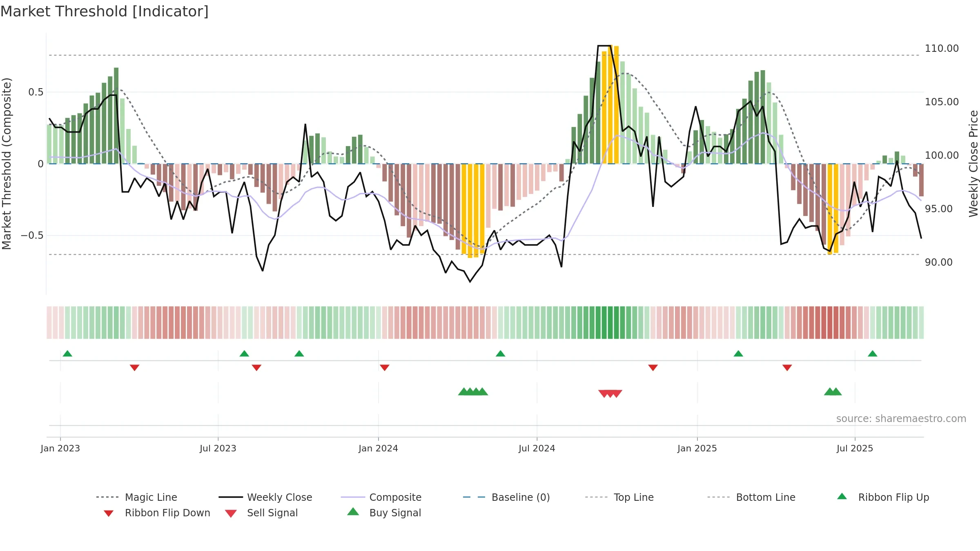The image size is (980, 551).
Task: Click the ribbon flip down marker closest to Jan 2024
Action: (384, 367)
